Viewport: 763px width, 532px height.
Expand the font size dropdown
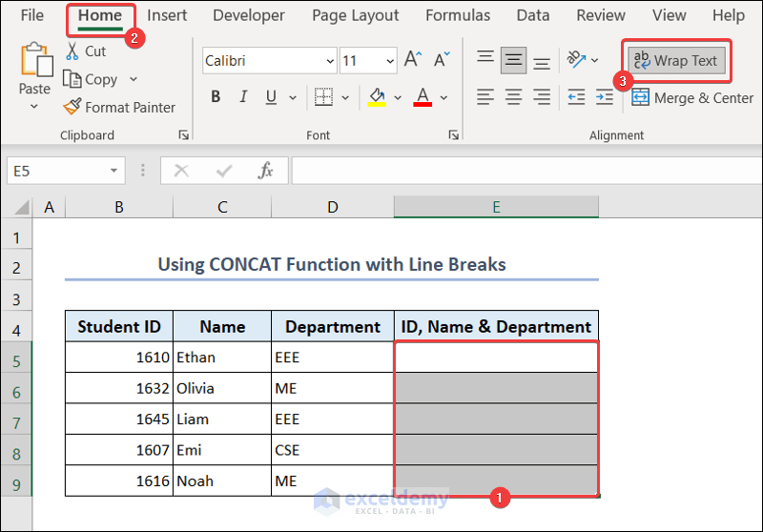[x=389, y=61]
